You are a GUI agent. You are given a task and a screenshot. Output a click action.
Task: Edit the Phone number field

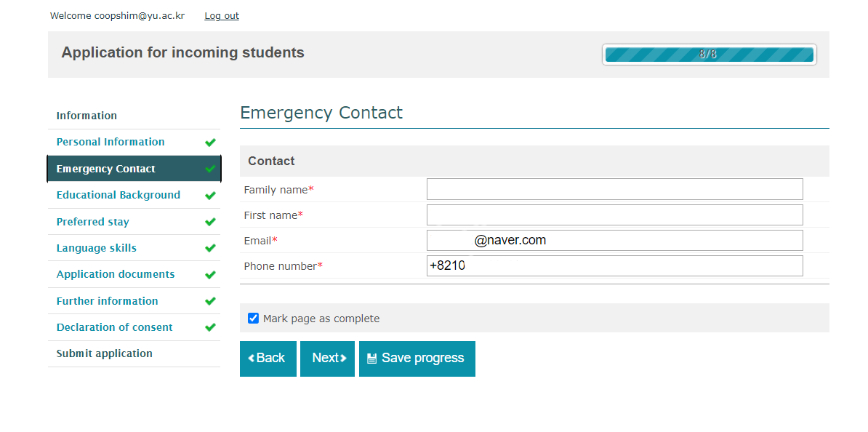point(614,266)
